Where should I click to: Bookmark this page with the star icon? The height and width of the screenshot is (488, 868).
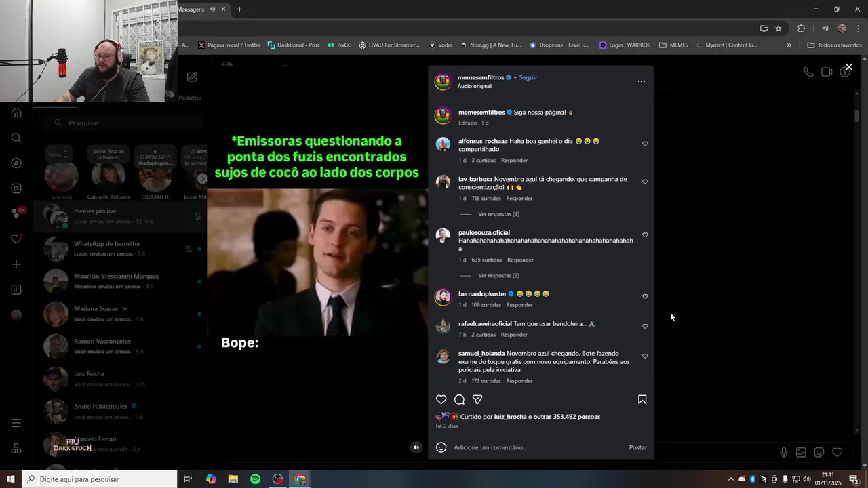(x=778, y=28)
